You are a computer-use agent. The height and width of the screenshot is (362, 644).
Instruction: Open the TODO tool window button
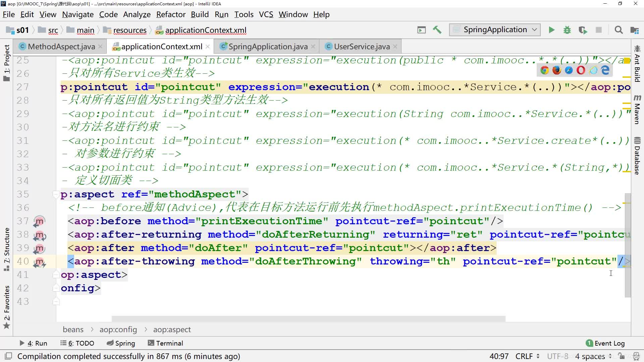(x=77, y=343)
